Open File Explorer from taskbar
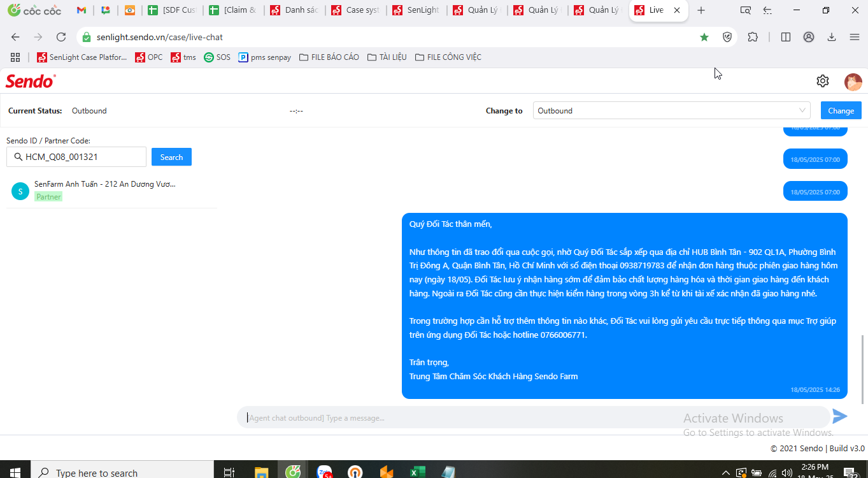Screen dimensions: 868x478 pos(261,472)
